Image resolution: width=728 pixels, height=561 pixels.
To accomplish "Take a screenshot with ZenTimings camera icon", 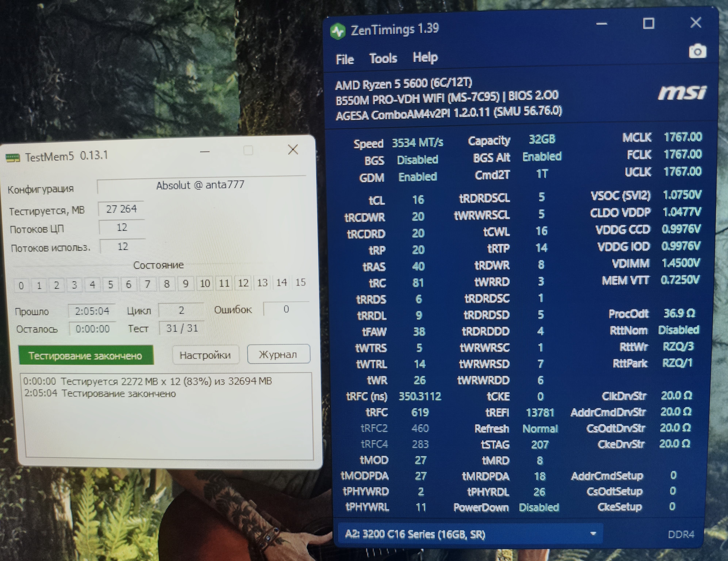I will click(697, 51).
